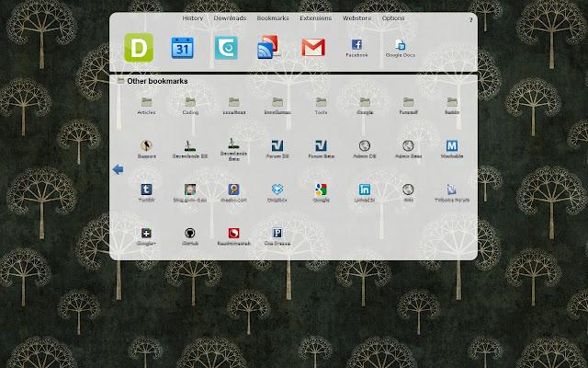Image resolution: width=588 pixels, height=368 pixels.
Task: Open the LinkedIn bookmark
Action: 365,193
